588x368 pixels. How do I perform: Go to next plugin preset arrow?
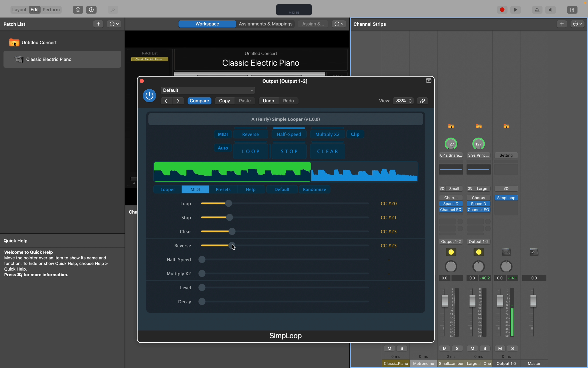coord(178,101)
